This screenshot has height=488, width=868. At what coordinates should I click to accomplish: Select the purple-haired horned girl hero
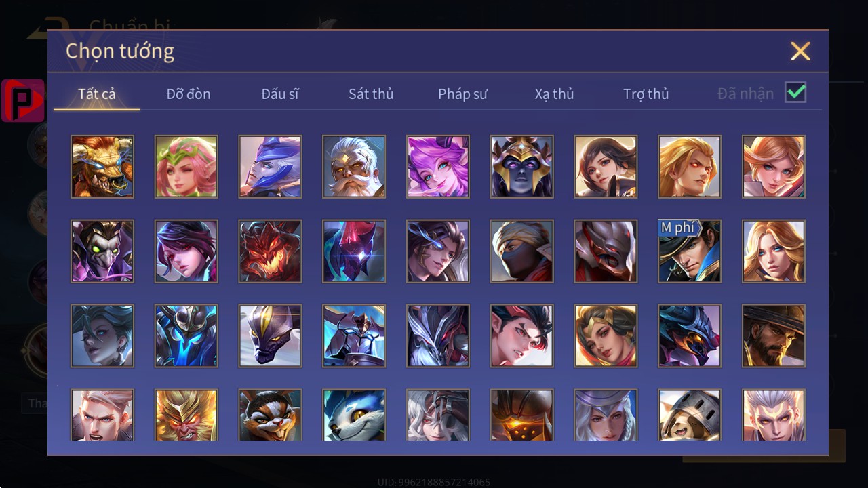coord(438,167)
